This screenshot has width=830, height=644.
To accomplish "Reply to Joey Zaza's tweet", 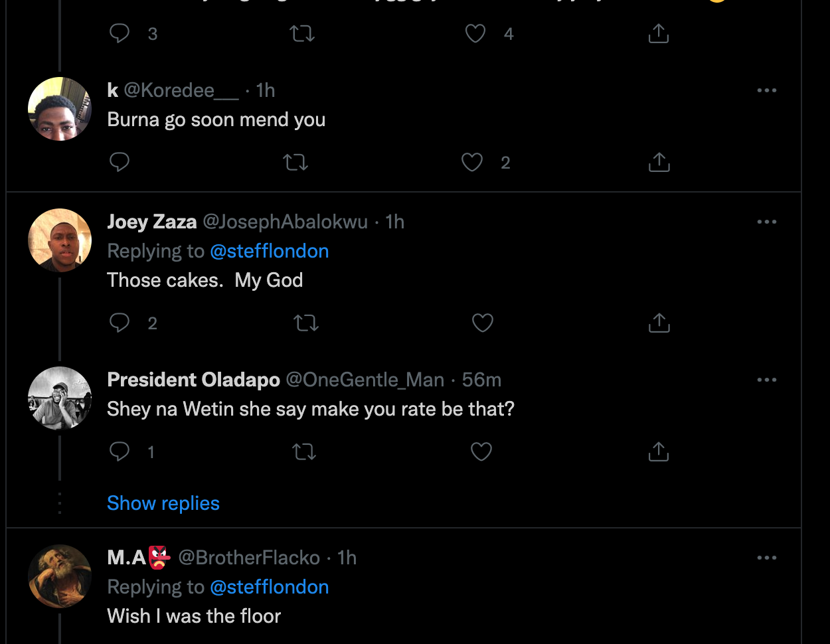I will pyautogui.click(x=120, y=323).
